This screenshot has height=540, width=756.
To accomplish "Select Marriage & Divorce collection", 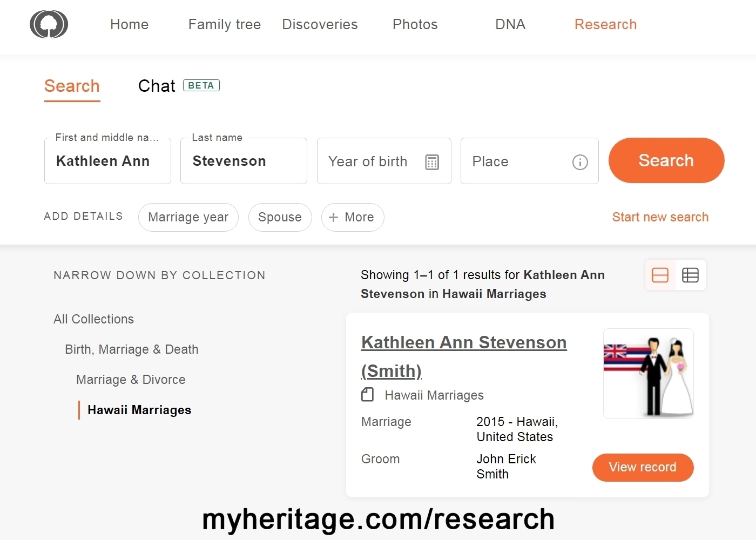I will 131,380.
